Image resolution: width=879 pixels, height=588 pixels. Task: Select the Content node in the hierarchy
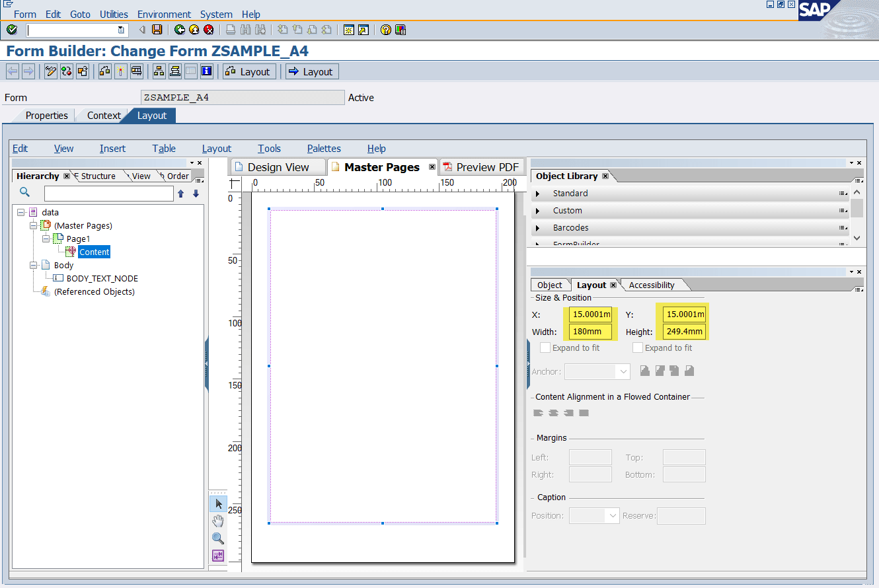(x=94, y=252)
